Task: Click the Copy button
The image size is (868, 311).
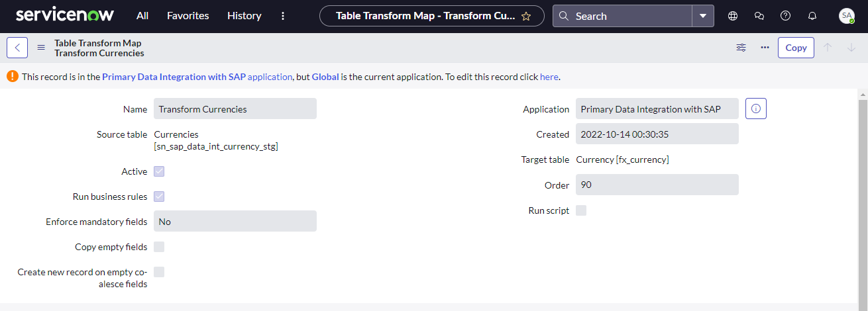Action: (x=796, y=48)
